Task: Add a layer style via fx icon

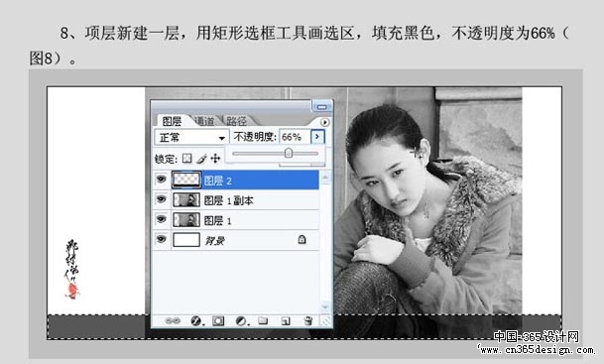Action: [x=196, y=321]
